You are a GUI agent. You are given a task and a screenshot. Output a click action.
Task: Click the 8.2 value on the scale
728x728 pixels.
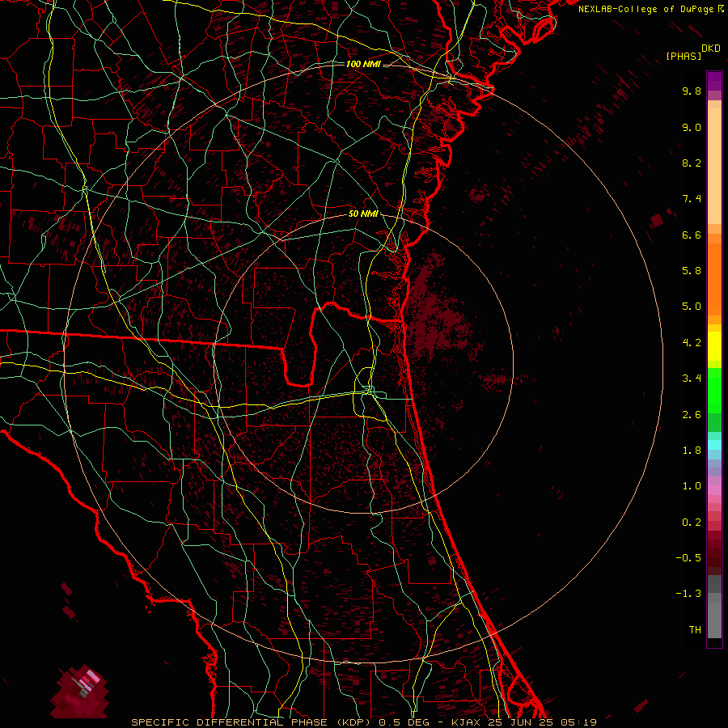pos(692,163)
